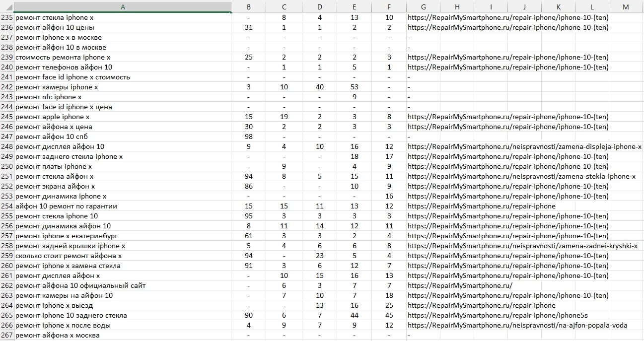Click cell 'ремонт apple iphone x'
The width and height of the screenshot is (644, 341).
[123, 117]
